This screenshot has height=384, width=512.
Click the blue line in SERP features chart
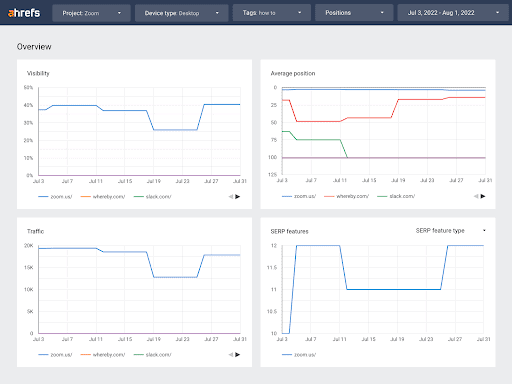pyautogui.click(x=393, y=289)
